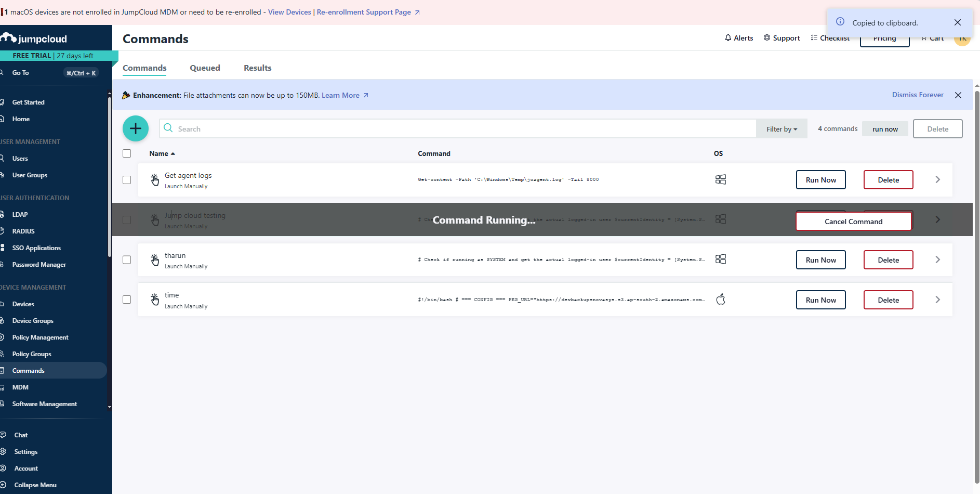Click the manual launch icon for Get agent logs
The image size is (980, 494).
pos(155,180)
